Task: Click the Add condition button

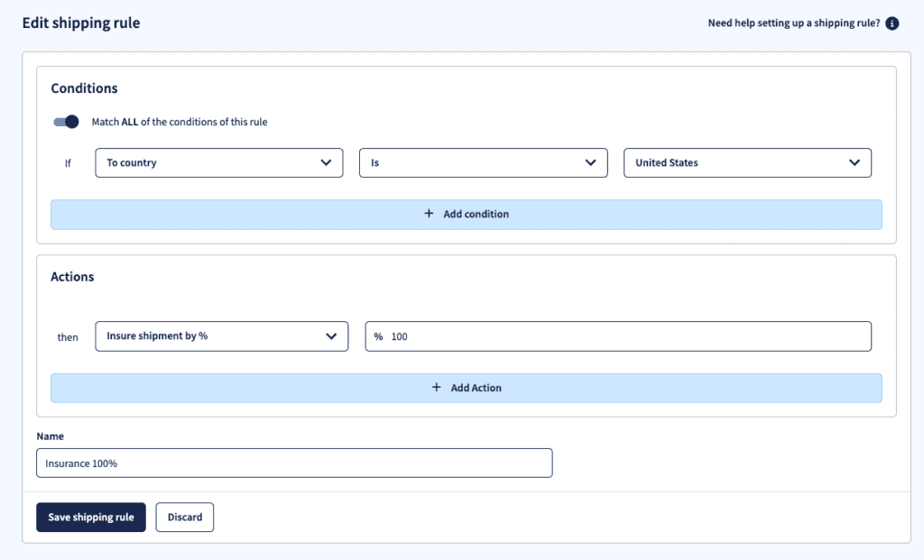Action: click(467, 215)
